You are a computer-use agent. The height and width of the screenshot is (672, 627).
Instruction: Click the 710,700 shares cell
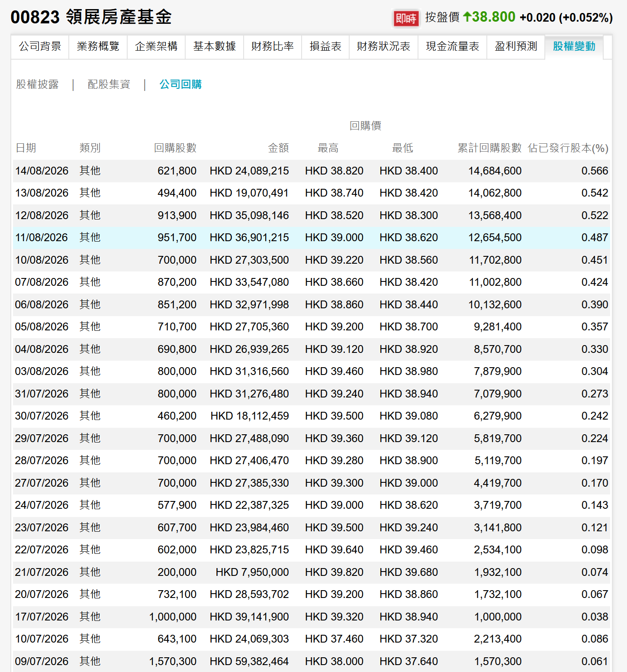(x=177, y=327)
